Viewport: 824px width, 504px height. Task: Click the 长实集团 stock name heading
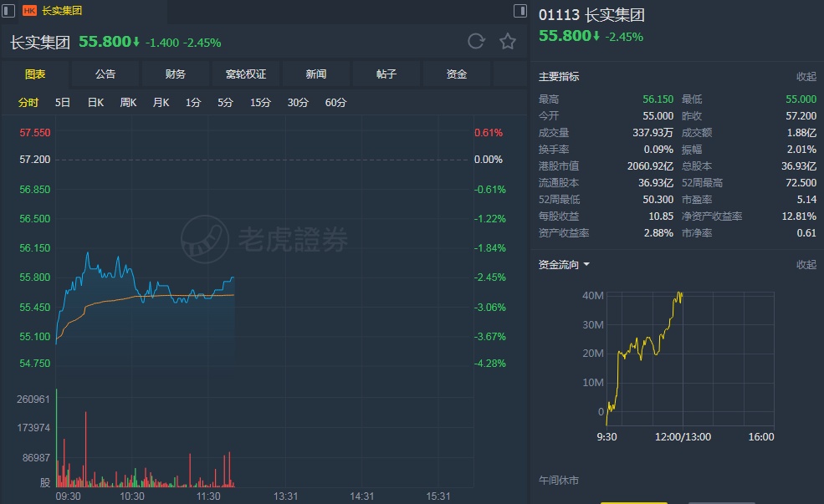(x=40, y=43)
